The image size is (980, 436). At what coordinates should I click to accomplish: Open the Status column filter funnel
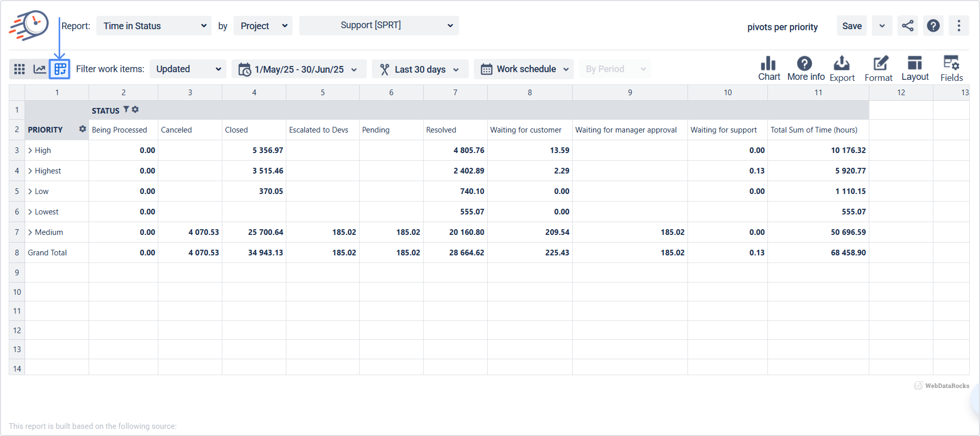tap(126, 109)
